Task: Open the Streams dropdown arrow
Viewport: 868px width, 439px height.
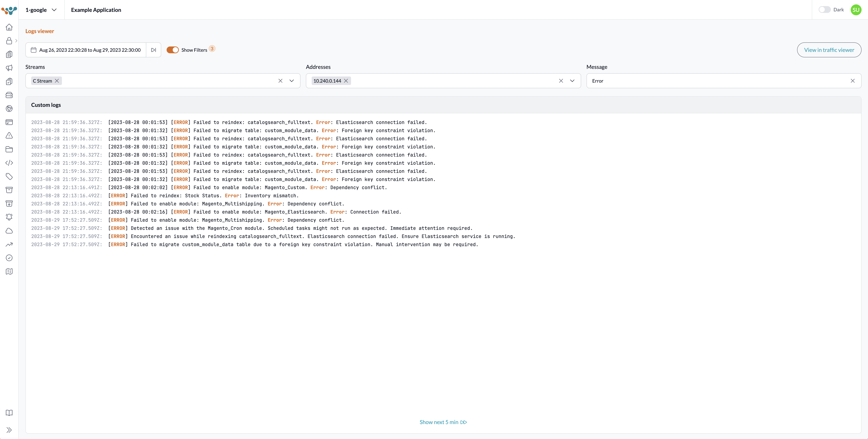Action: point(292,81)
